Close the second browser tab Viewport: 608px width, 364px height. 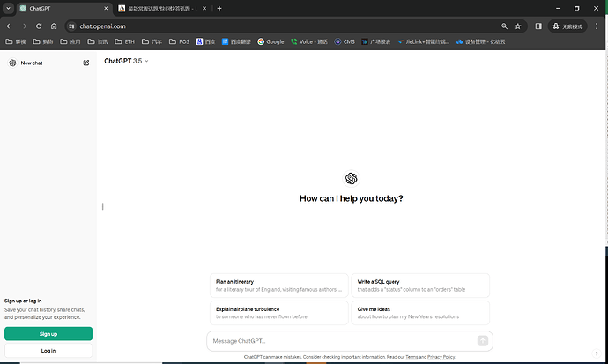(204, 8)
